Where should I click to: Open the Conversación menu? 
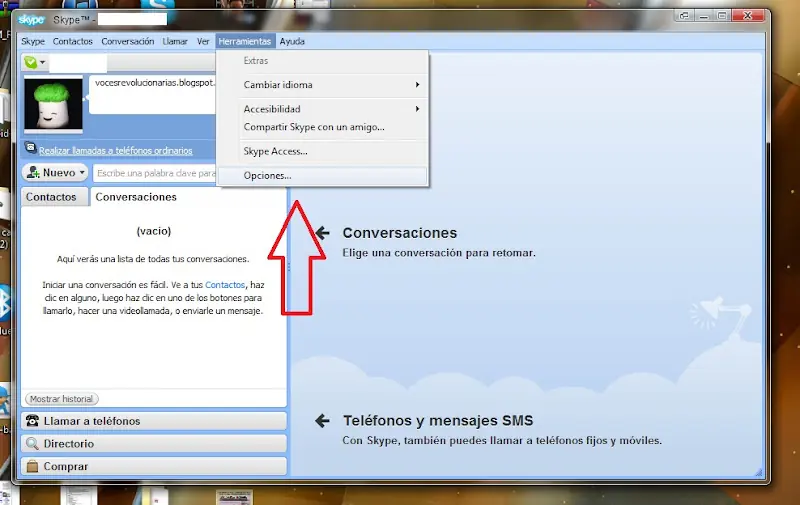[128, 41]
